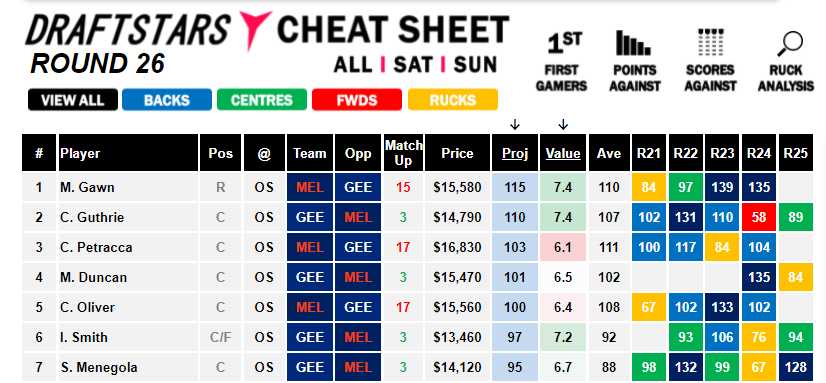Sort table by Proj column header
The height and width of the screenshot is (383, 826).
point(515,153)
